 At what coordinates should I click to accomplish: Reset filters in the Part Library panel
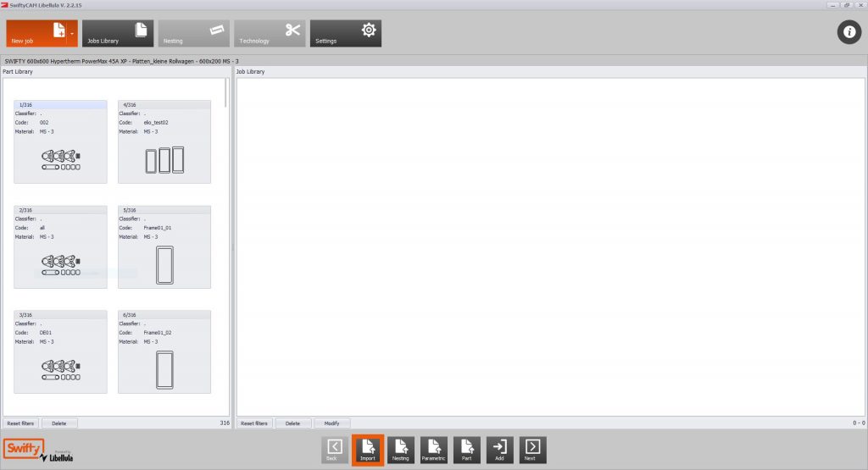pyautogui.click(x=21, y=423)
